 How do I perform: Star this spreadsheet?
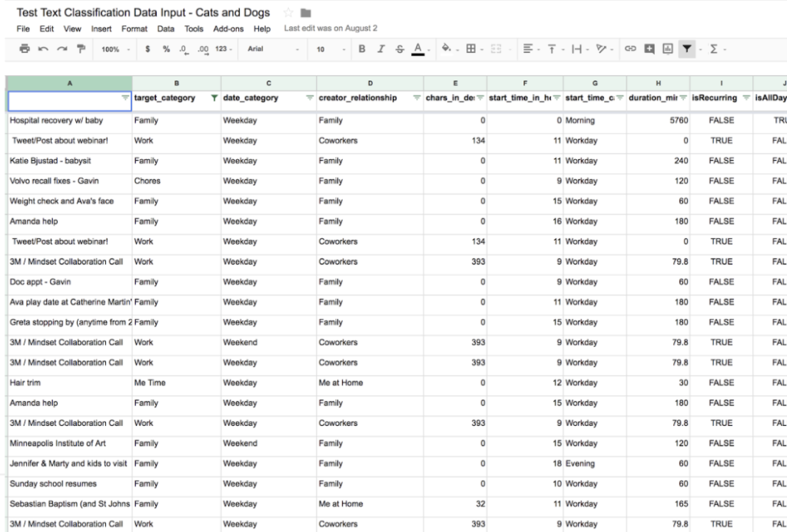tap(288, 12)
